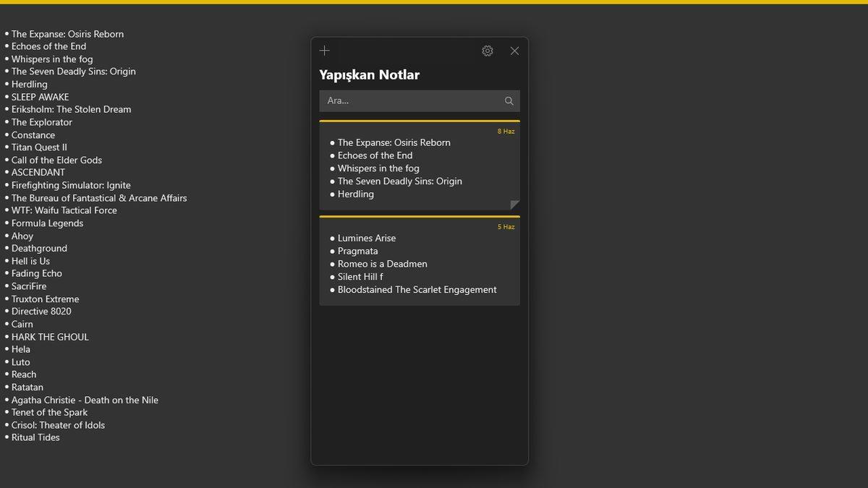Focus the Ara... search field
Viewport: 868px width, 488px height.
pyautogui.click(x=409, y=101)
